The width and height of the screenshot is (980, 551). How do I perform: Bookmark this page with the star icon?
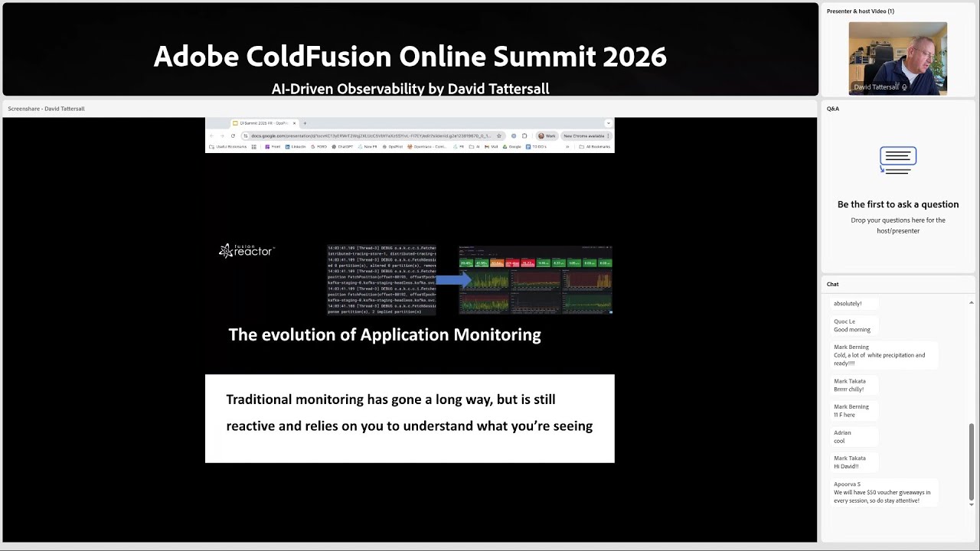click(499, 135)
